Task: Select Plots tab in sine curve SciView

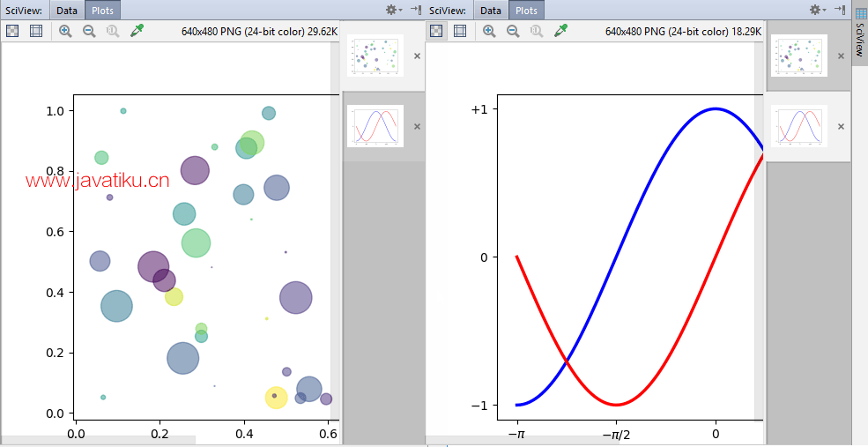Action: click(x=526, y=10)
